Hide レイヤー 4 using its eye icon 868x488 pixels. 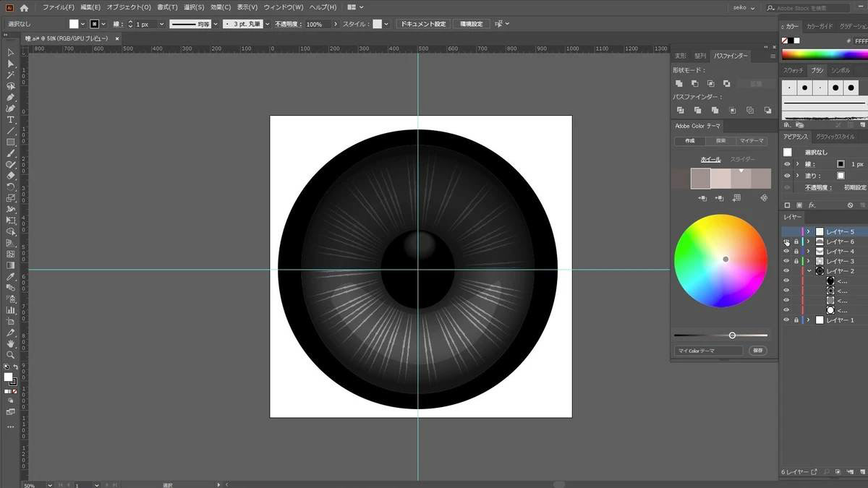(x=787, y=252)
